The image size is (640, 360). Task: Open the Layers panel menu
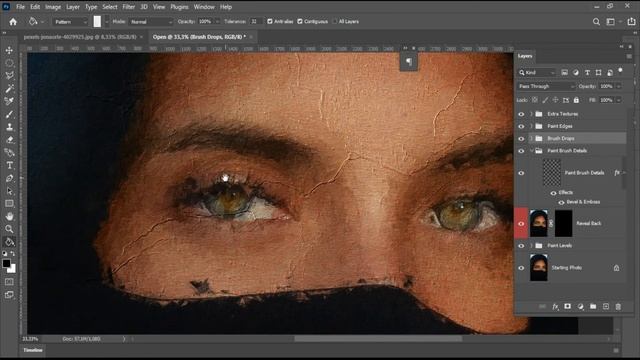(x=629, y=56)
